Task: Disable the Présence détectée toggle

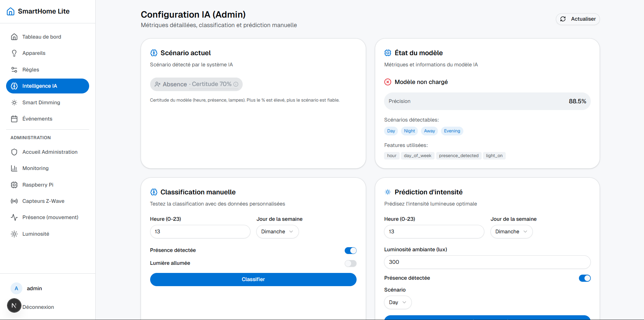Action: pos(350,250)
